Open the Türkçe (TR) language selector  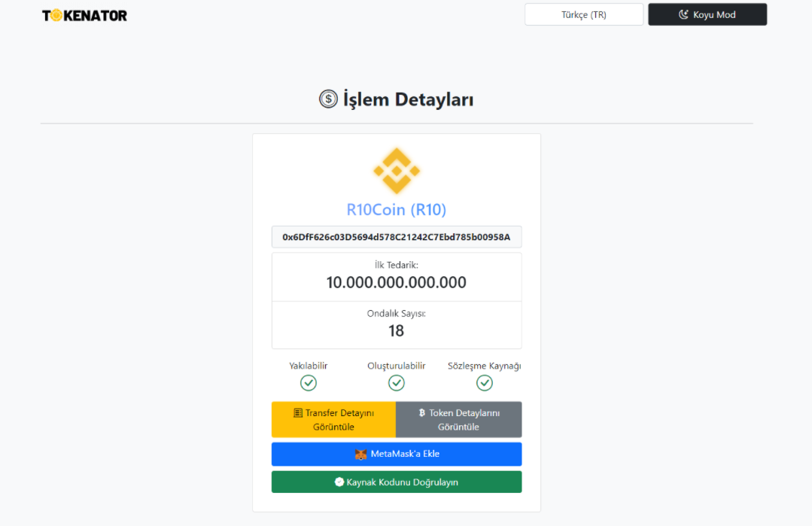[x=584, y=14]
